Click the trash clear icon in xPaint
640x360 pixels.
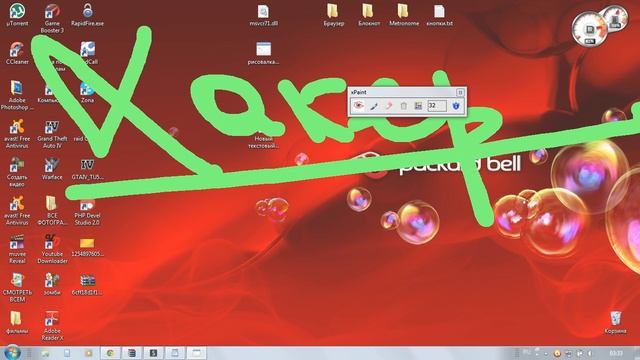[x=404, y=106]
